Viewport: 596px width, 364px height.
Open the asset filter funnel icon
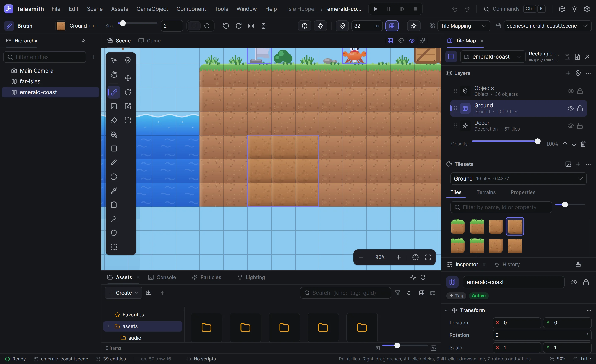[398, 293]
